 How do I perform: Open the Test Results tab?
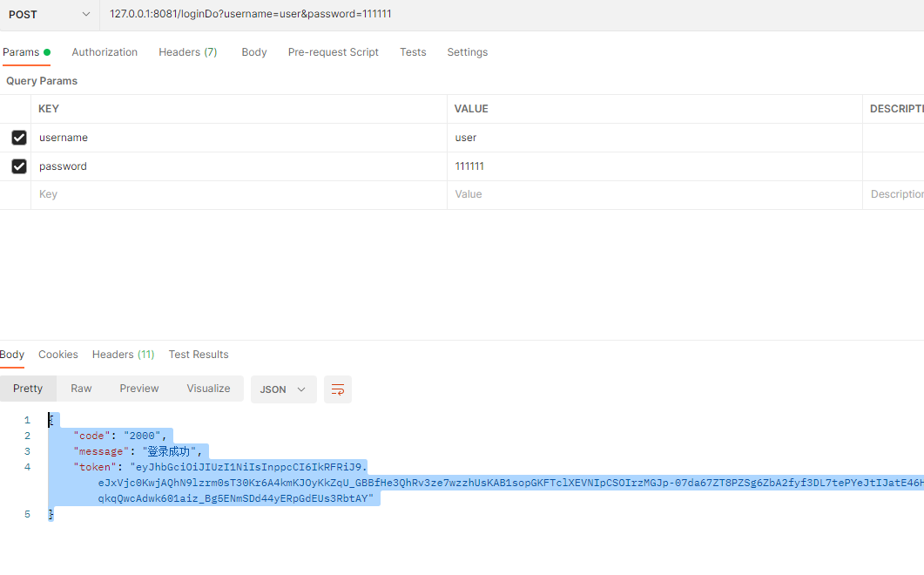(199, 355)
